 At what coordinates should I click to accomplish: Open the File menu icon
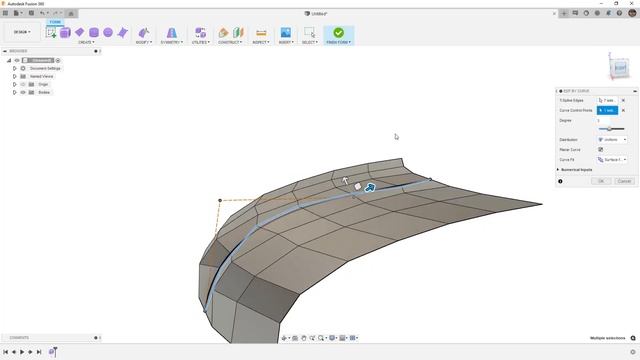[x=16, y=13]
